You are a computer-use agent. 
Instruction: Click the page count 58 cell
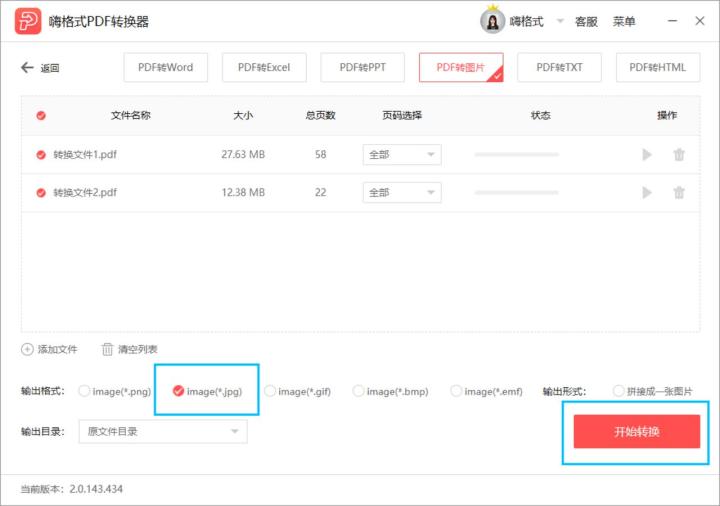(x=321, y=155)
